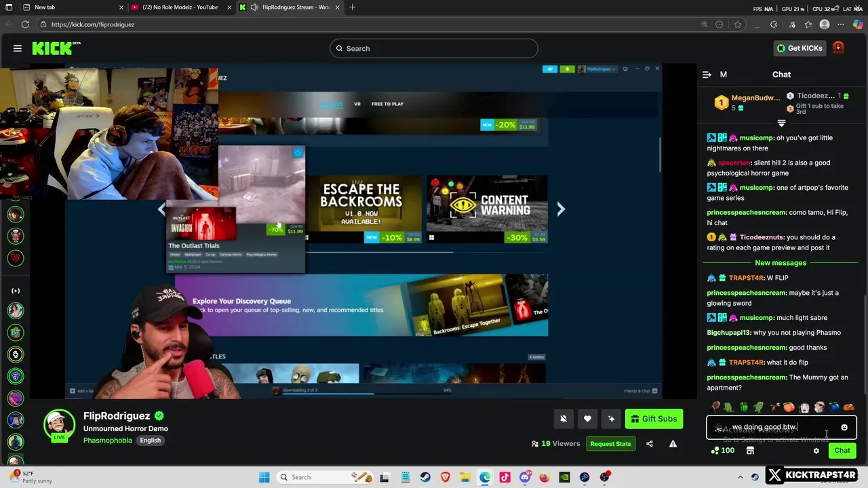Screen dimensions: 868x488
Task: Click the taskbar Search box
Action: click(325, 477)
